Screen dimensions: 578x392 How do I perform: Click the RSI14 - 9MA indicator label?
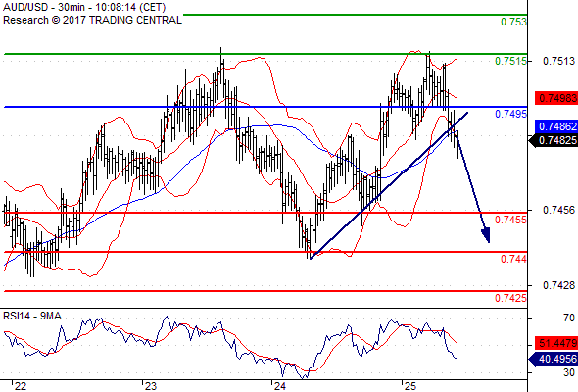click(32, 316)
